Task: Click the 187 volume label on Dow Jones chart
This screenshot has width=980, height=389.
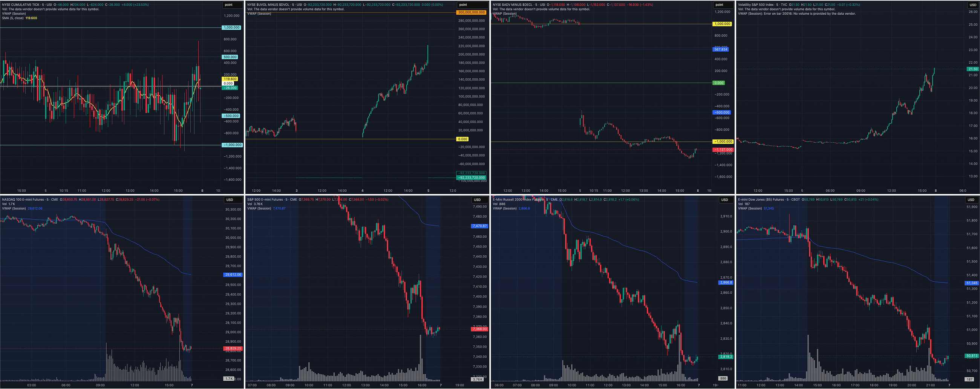Action: point(969,380)
